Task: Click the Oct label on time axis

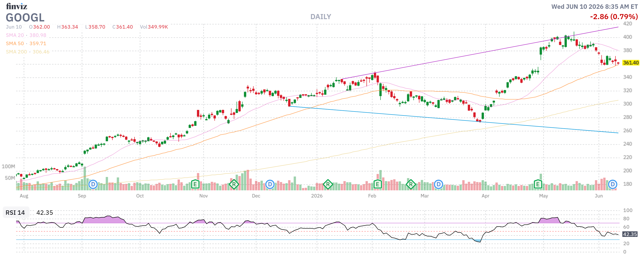Action: pyautogui.click(x=140, y=196)
